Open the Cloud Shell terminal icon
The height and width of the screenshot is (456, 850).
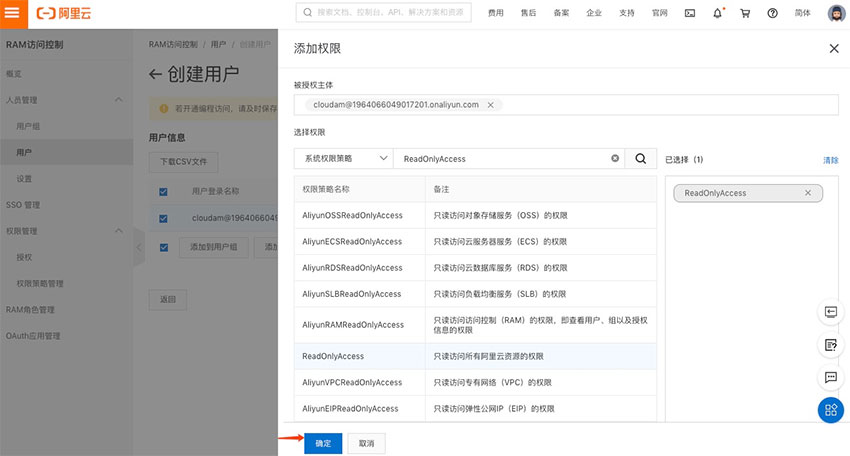pos(690,13)
